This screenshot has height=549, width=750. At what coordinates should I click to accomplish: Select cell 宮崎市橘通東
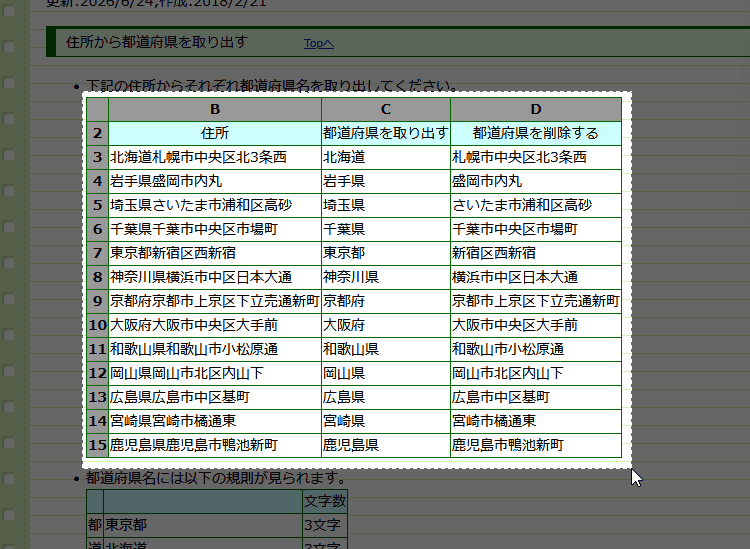(536, 421)
